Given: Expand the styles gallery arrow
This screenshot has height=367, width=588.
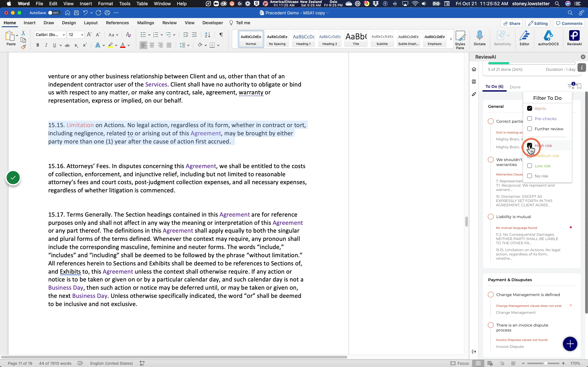Looking at the screenshot, I should pos(451,39).
